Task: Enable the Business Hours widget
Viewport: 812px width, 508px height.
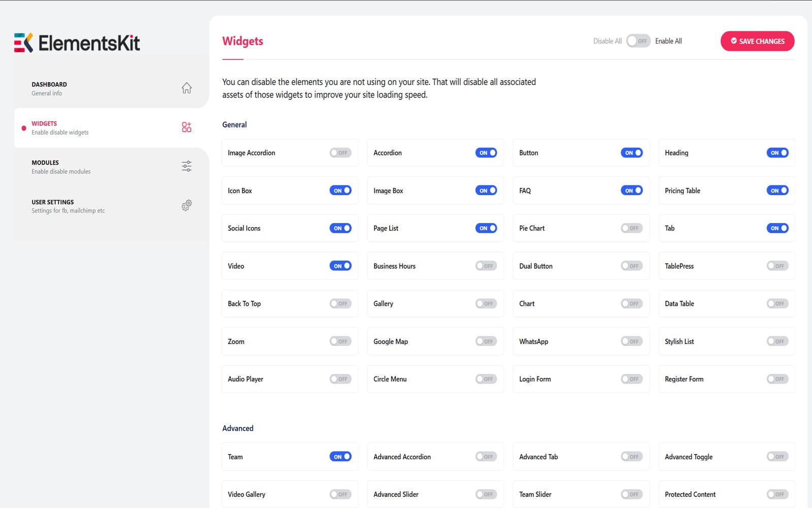Action: (x=486, y=266)
